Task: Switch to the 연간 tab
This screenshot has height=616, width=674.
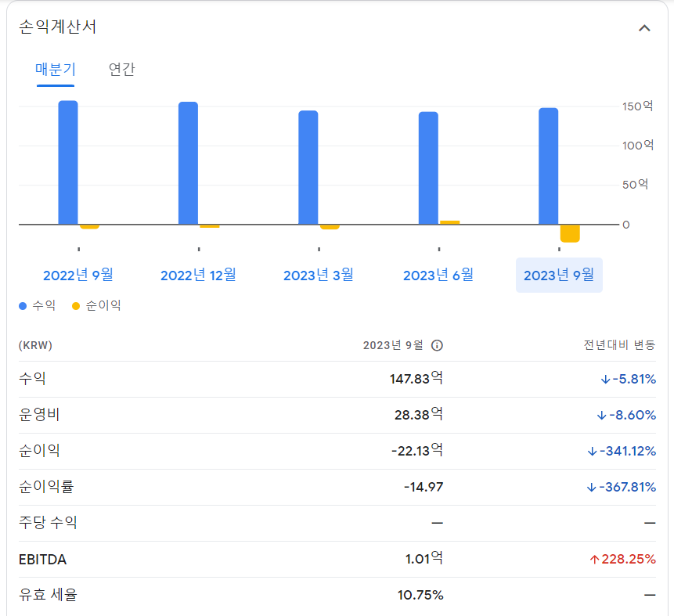Action: (x=121, y=69)
